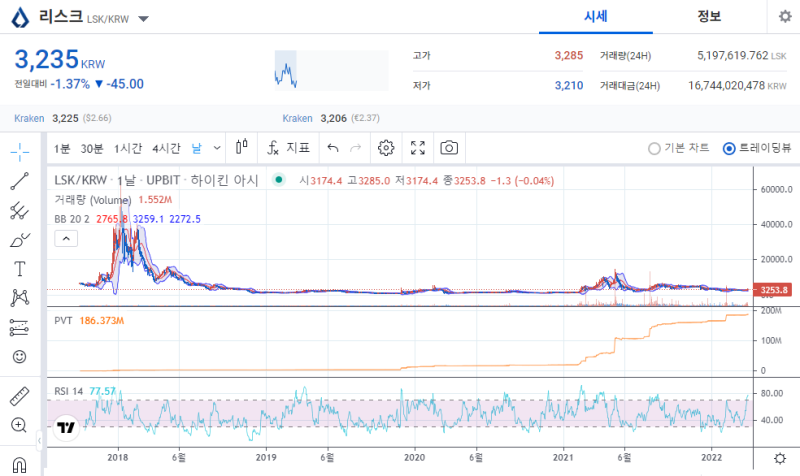Switch chart to fullscreen mode
800x476 pixels.
[418, 148]
